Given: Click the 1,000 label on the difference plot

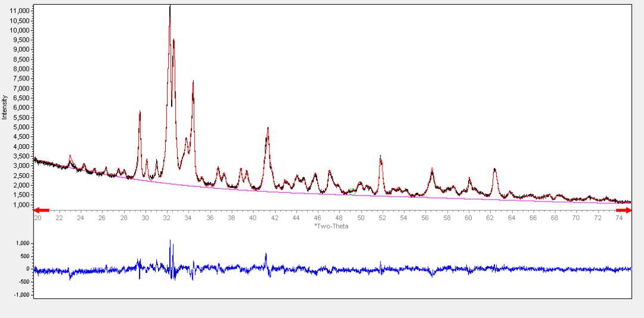Looking at the screenshot, I should pos(21,244).
